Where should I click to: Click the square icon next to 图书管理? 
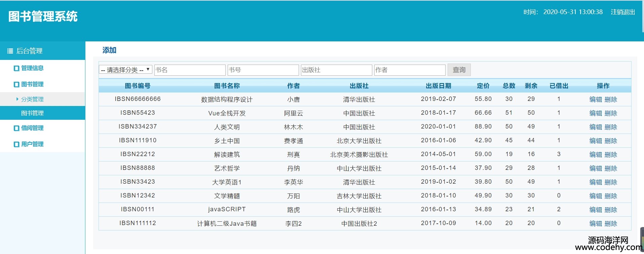point(16,84)
